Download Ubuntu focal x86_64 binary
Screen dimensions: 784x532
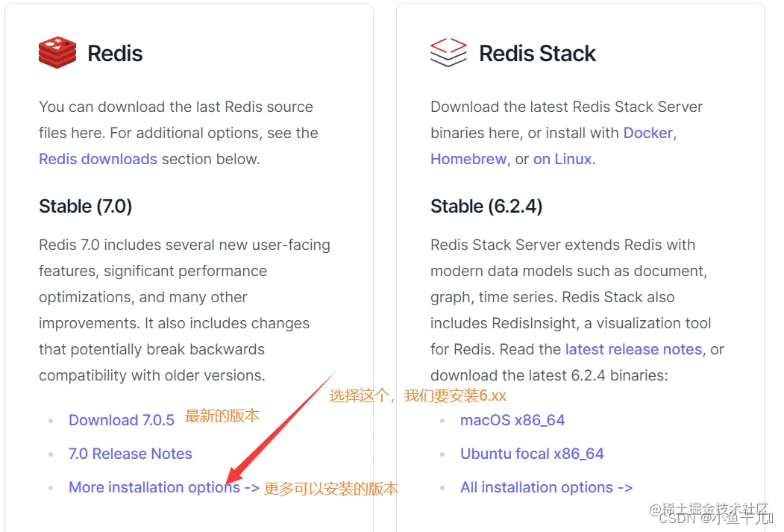(x=532, y=454)
